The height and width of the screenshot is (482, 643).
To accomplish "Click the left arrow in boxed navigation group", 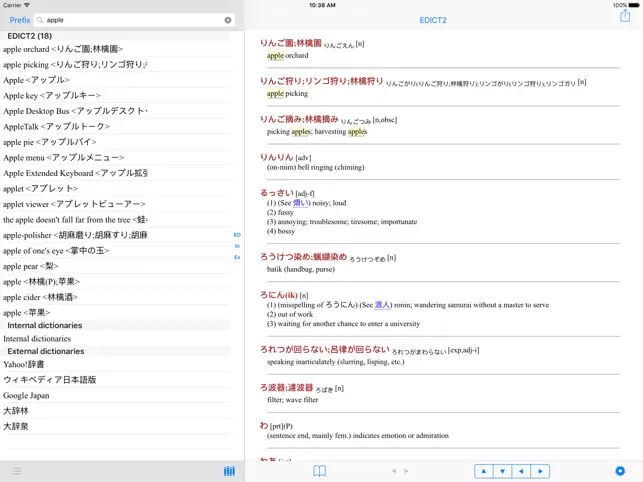I will click(x=521, y=471).
